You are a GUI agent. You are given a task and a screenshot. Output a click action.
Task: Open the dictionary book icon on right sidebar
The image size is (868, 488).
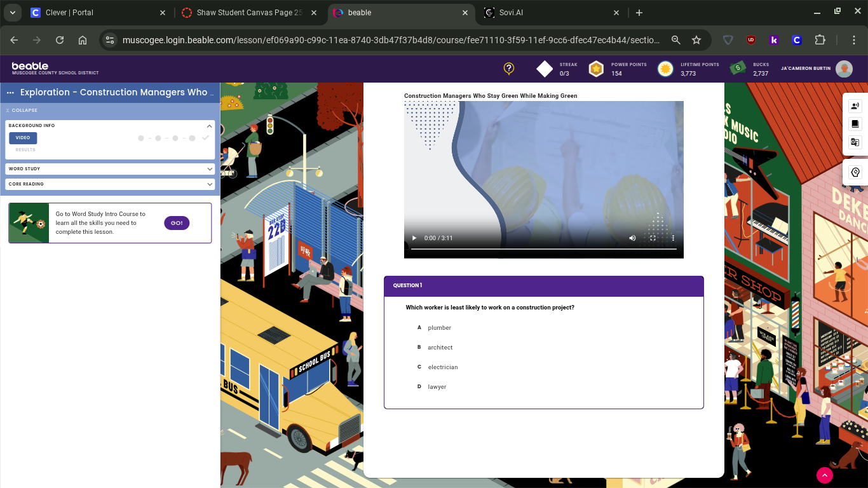pyautogui.click(x=855, y=123)
